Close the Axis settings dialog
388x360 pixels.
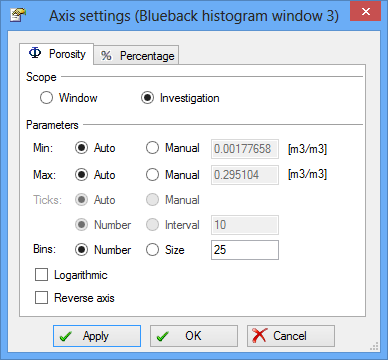click(x=366, y=12)
